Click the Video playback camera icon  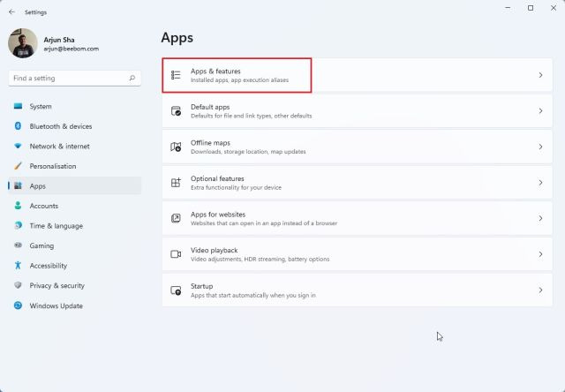(x=176, y=254)
